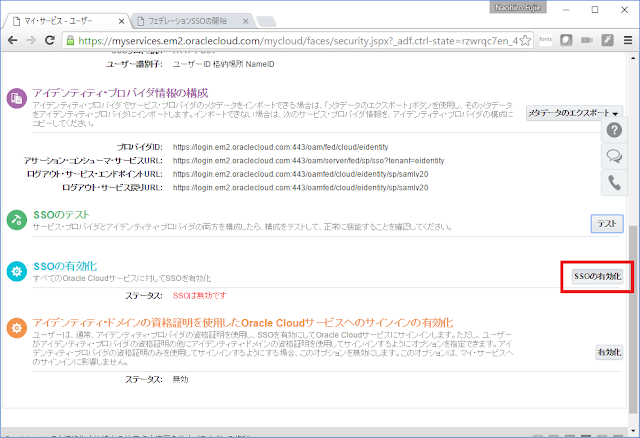Expand the メタデータのエクスポート dropdown
Screen dimensions: 640x438
coord(574,113)
